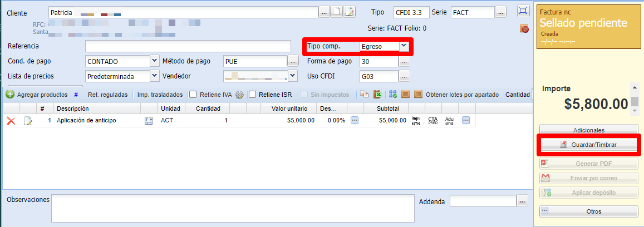Click the blue # toolbar symbol
This screenshot has height=227, width=644.
tap(76, 95)
